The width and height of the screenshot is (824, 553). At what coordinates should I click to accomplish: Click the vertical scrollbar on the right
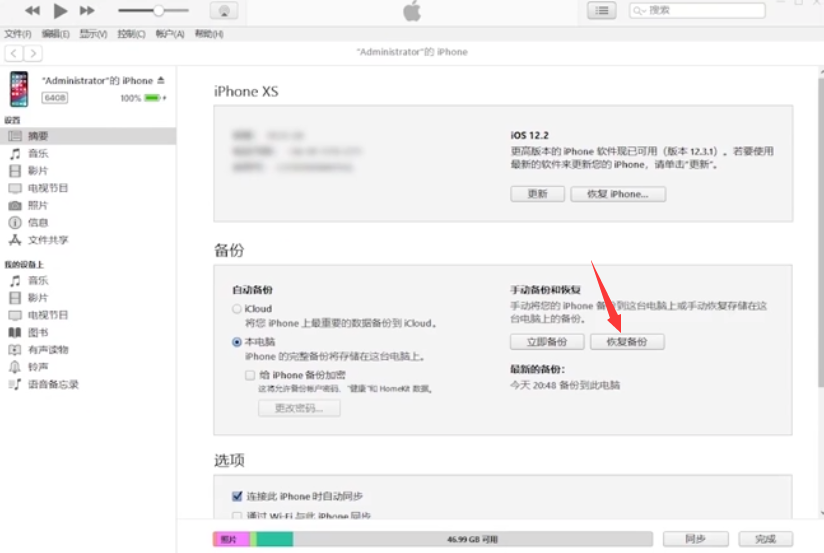(x=821, y=231)
